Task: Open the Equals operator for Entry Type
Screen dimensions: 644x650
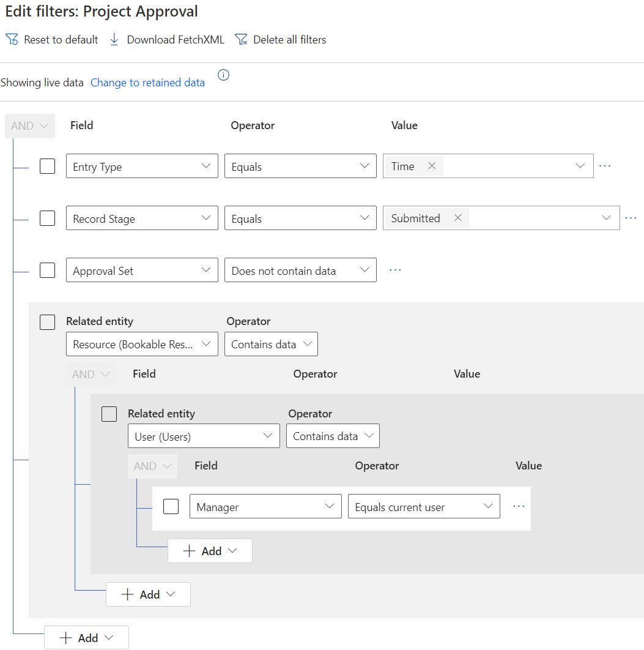Action: [300, 166]
